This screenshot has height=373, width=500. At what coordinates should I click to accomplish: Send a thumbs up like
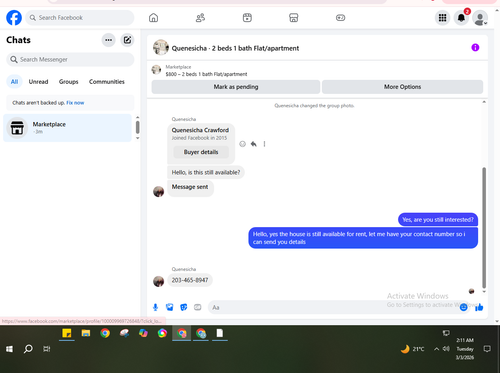coord(479,307)
